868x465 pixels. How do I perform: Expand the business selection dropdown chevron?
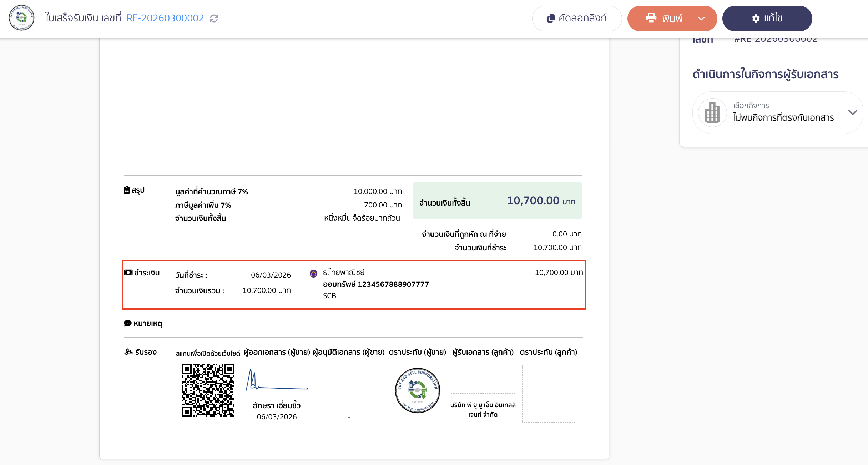coord(852,112)
